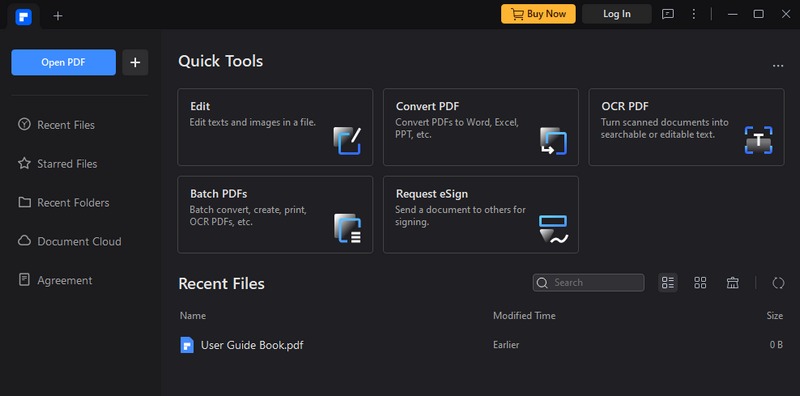The image size is (800, 396).
Task: Click the magnifier icon in search box
Action: point(542,283)
